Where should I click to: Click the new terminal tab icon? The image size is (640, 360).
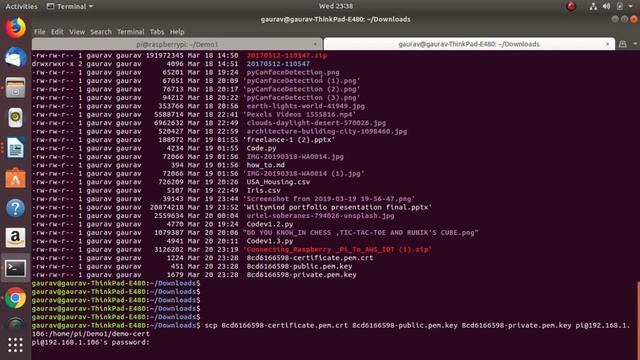(x=622, y=44)
